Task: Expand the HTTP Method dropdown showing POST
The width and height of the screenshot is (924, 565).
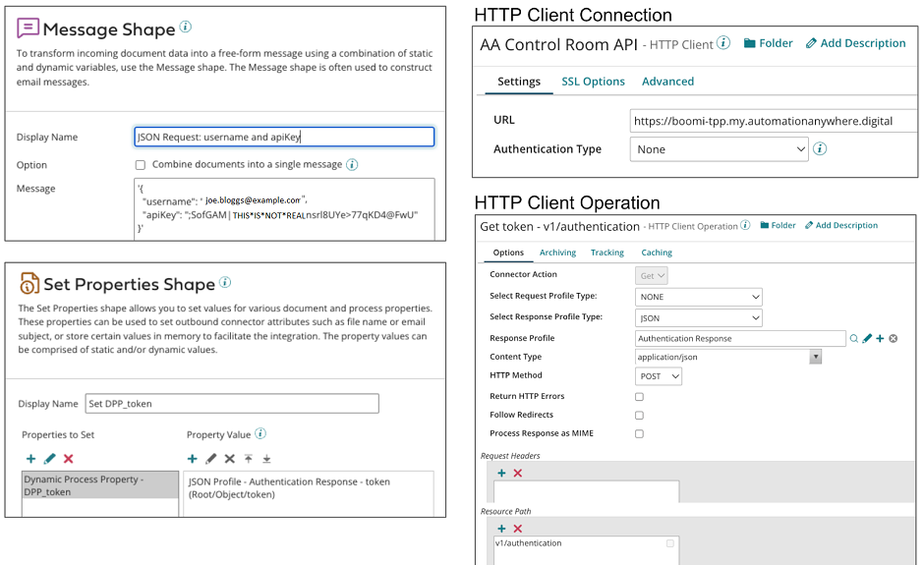Action: click(660, 376)
